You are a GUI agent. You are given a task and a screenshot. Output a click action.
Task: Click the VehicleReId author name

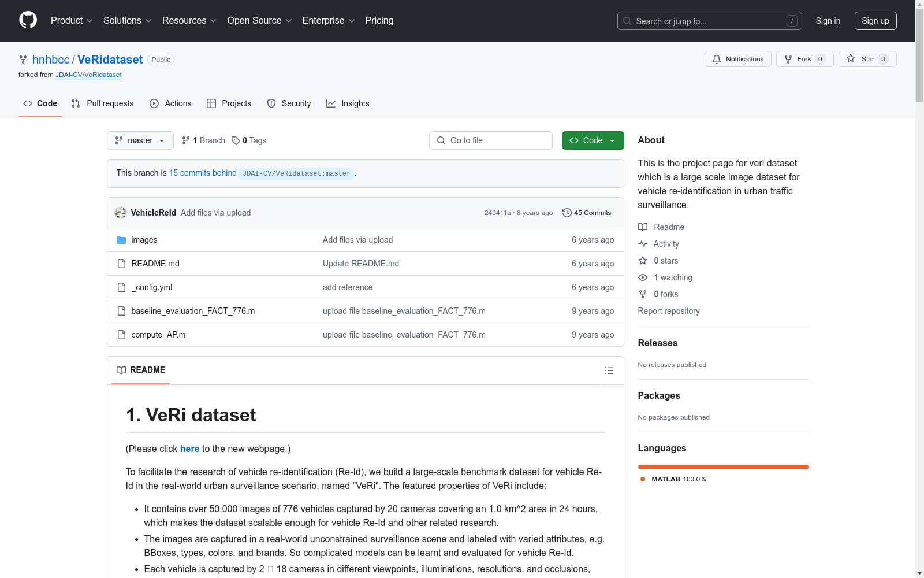tap(154, 213)
